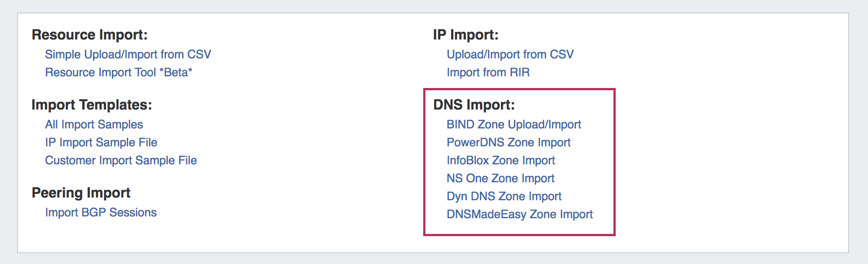Click the IP Import section heading
This screenshot has width=868, height=264.
[465, 35]
